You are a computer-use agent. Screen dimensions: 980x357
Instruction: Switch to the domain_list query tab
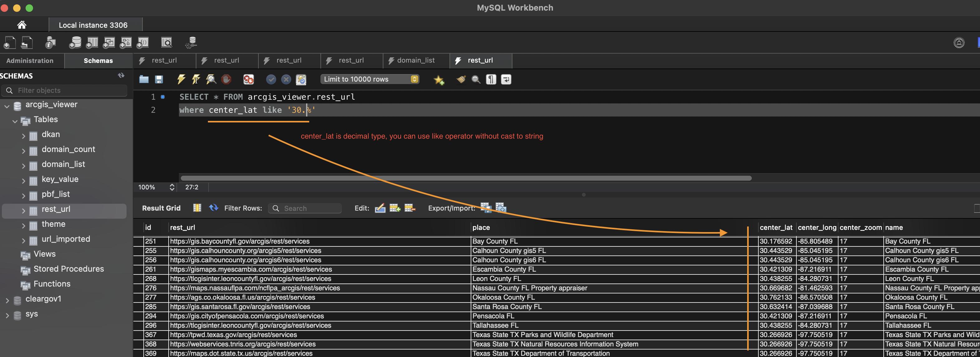point(416,60)
